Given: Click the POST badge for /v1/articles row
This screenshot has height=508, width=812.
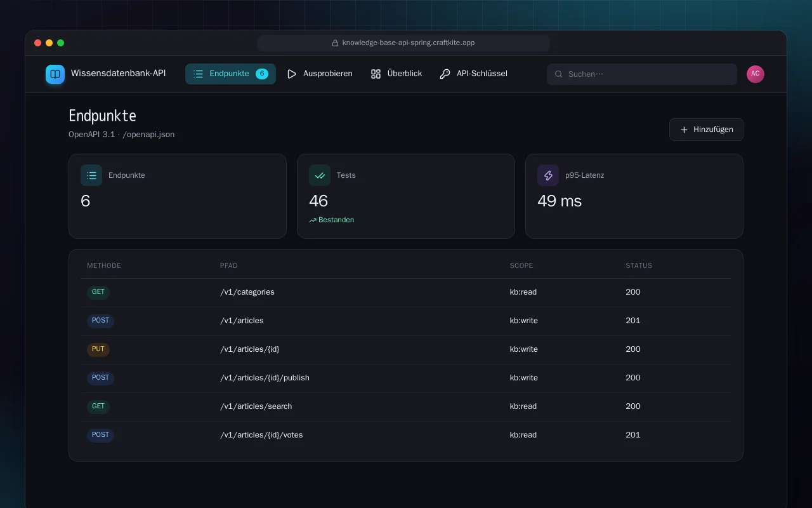Looking at the screenshot, I should (100, 321).
